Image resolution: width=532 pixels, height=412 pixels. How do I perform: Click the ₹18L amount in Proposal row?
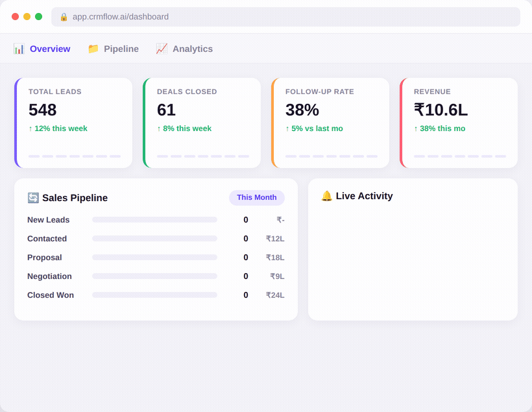(x=275, y=258)
